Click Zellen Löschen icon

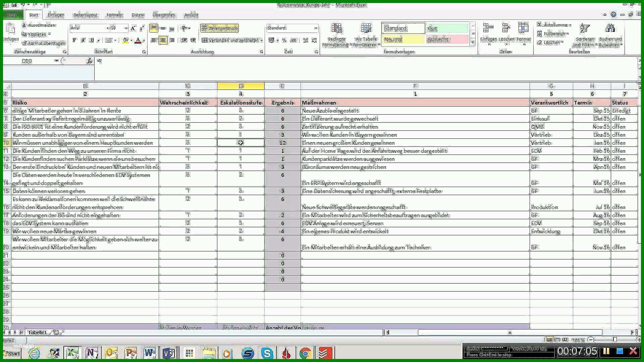click(x=506, y=28)
